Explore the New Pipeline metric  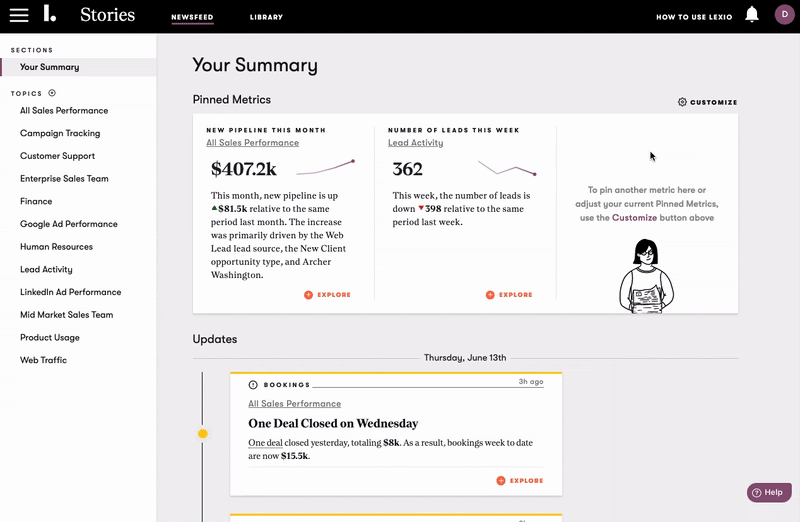tap(327, 295)
